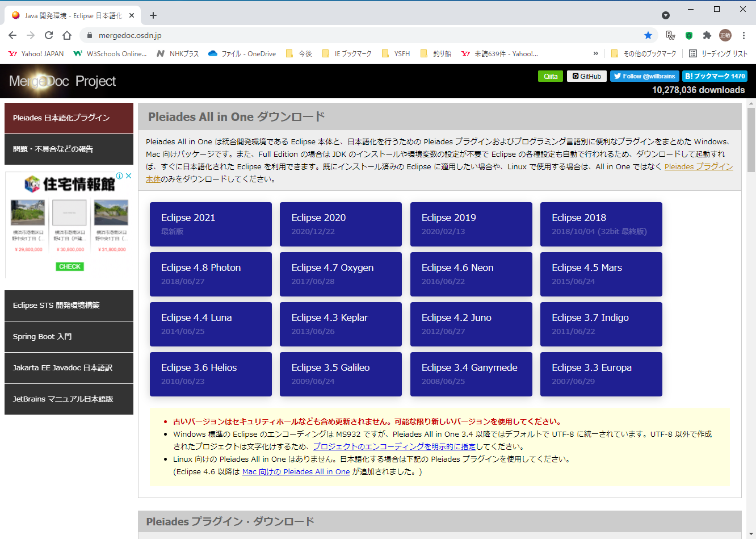Open Eclipse 4.5 Mars tile
The image size is (756, 539).
(601, 274)
